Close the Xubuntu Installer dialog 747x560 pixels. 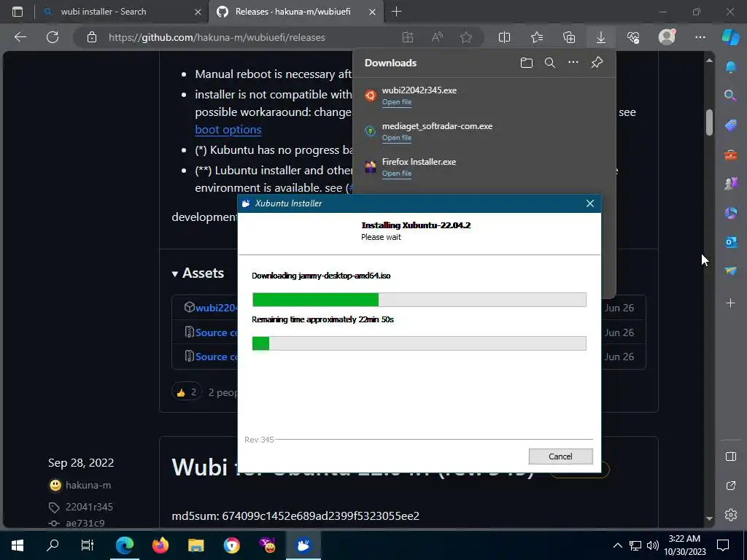[589, 203]
